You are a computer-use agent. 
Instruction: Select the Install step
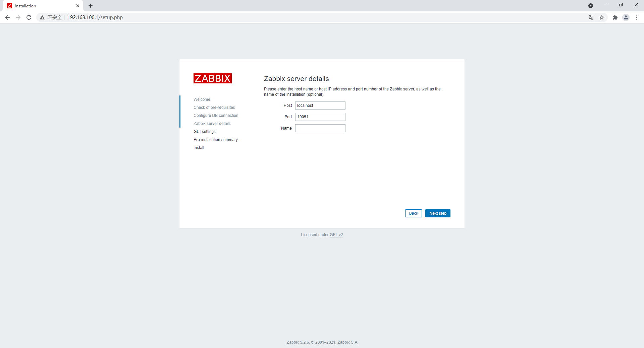199,148
